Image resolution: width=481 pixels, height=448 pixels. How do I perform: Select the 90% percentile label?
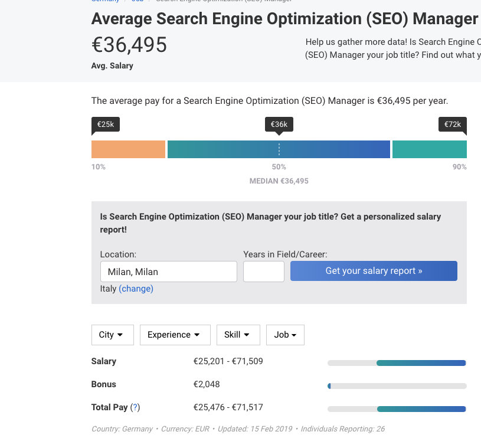460,167
